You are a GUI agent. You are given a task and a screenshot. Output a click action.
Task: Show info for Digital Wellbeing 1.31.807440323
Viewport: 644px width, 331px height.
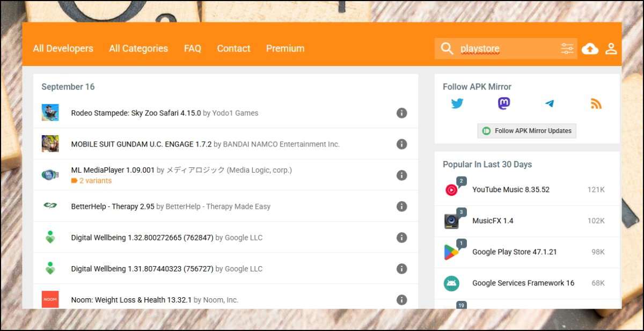click(x=401, y=269)
